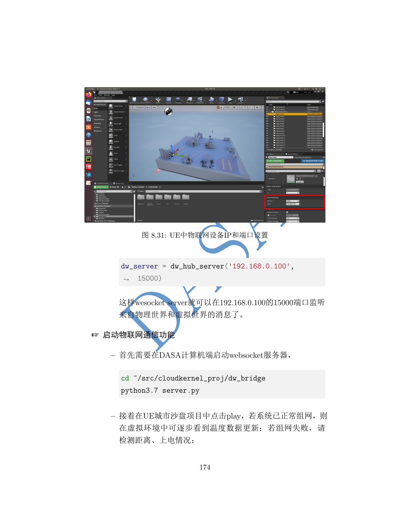The image size is (411, 532).
Task: Click the Save Current toolbar icon
Action: pos(134,100)
